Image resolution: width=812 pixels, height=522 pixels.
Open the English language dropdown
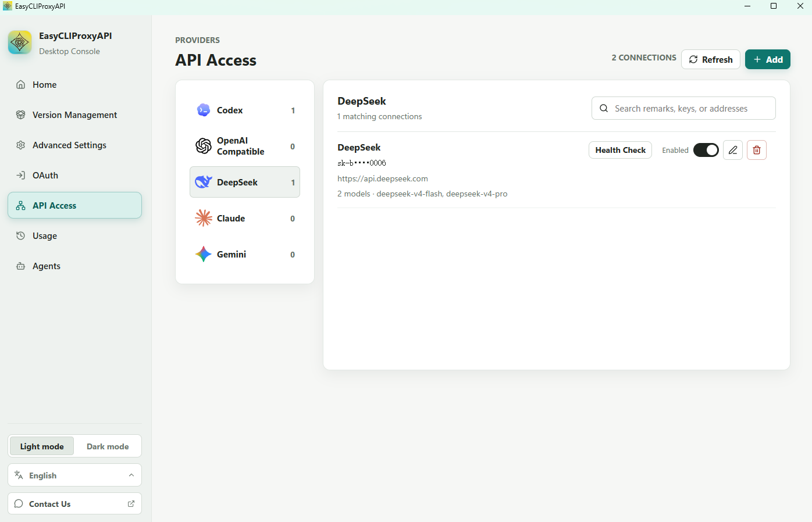74,475
